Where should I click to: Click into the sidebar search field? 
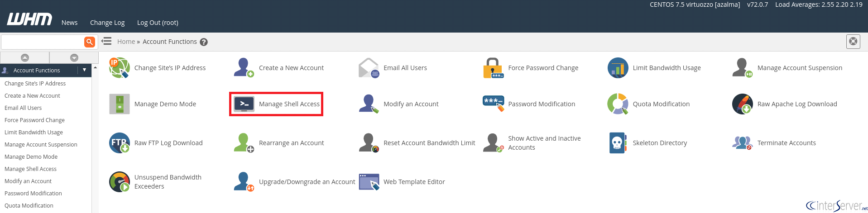[43, 42]
